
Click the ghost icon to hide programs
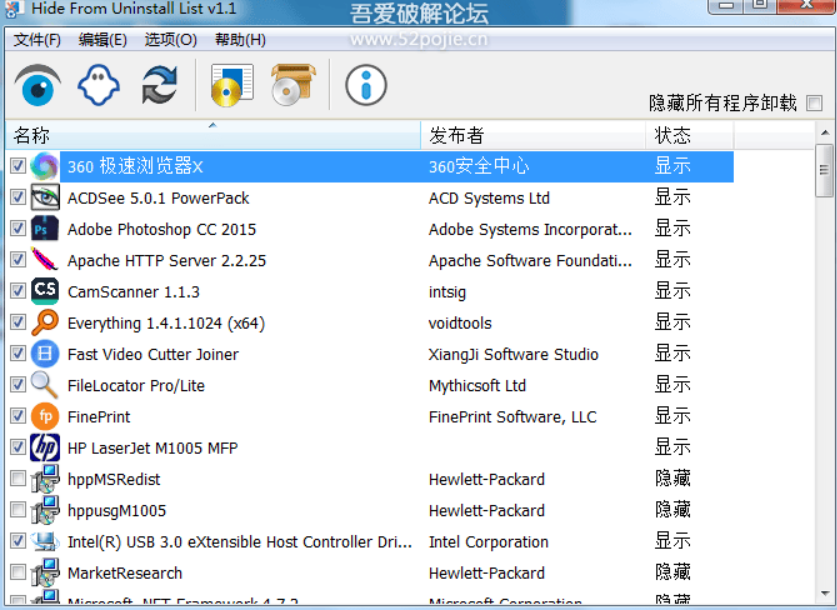[x=98, y=86]
